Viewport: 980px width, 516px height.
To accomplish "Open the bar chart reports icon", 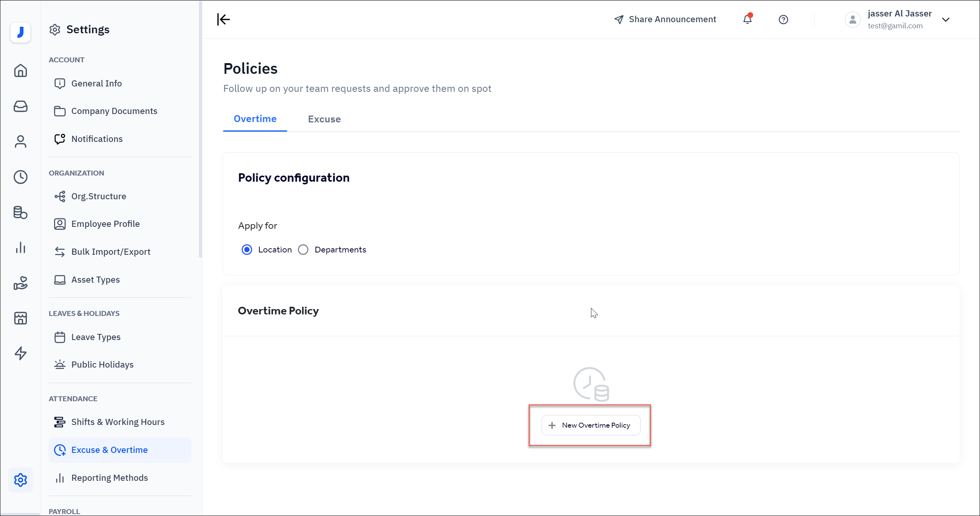I will click(x=21, y=247).
